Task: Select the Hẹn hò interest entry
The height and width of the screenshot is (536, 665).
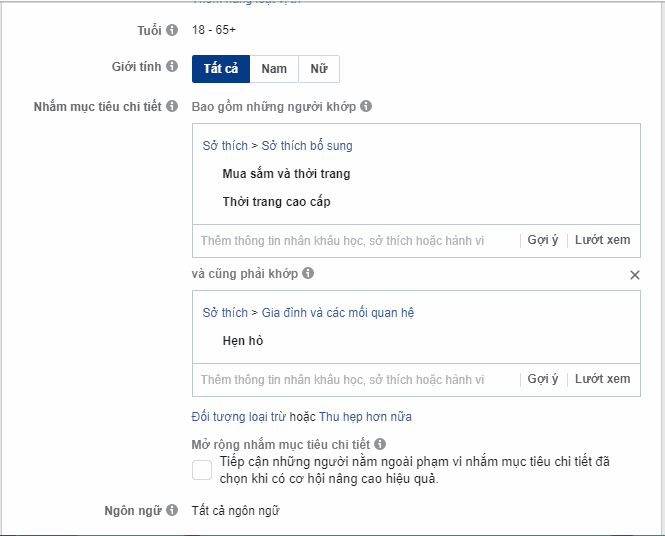Action: pyautogui.click(x=243, y=341)
